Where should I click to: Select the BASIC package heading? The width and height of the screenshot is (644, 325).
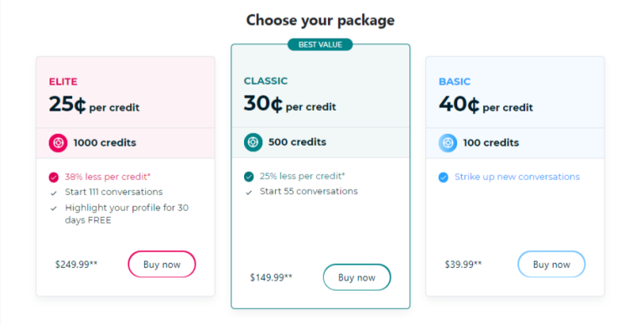(x=454, y=81)
